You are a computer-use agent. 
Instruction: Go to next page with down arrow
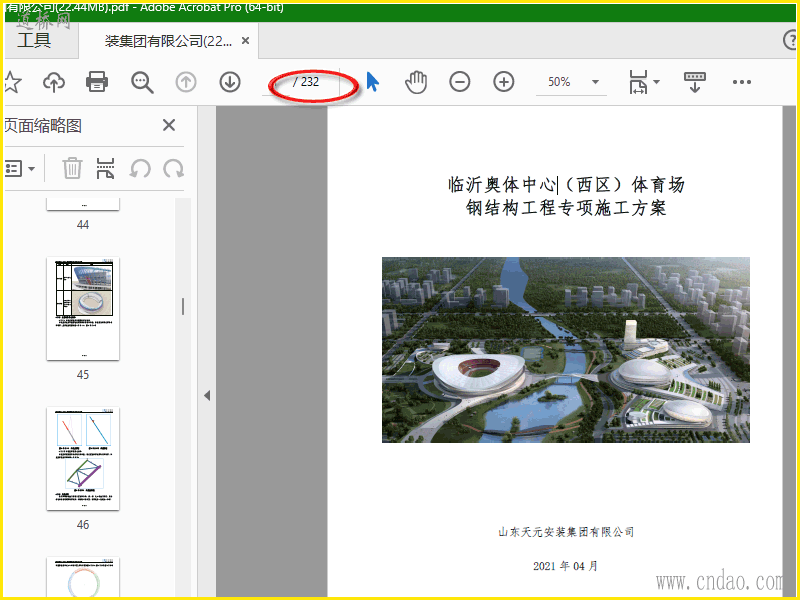[230, 82]
